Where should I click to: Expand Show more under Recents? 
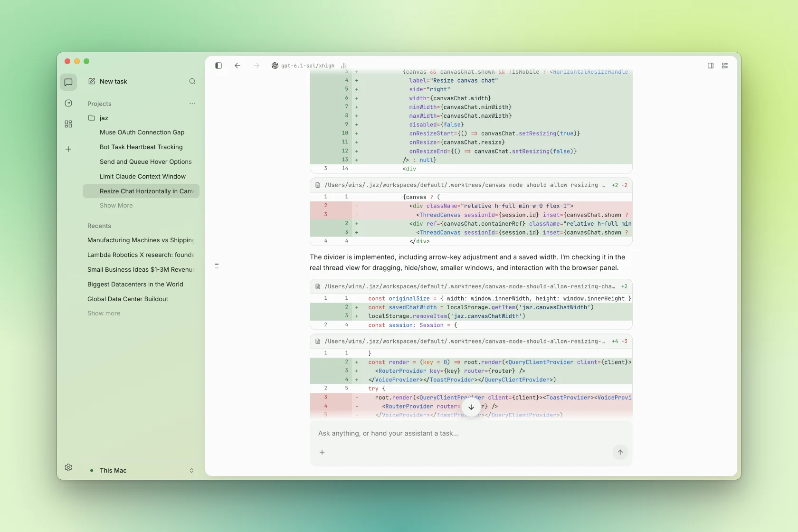(x=104, y=313)
